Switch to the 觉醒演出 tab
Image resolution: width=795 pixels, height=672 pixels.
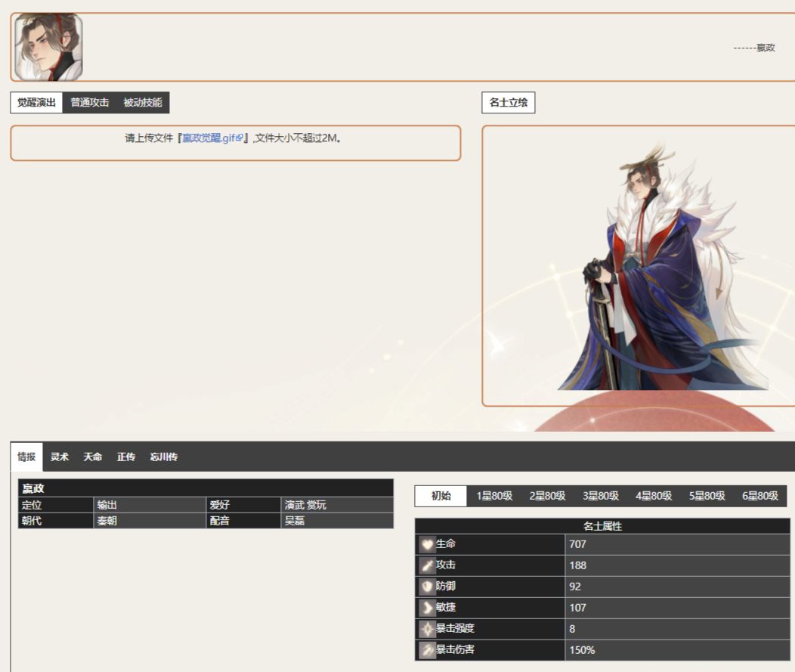click(x=36, y=103)
